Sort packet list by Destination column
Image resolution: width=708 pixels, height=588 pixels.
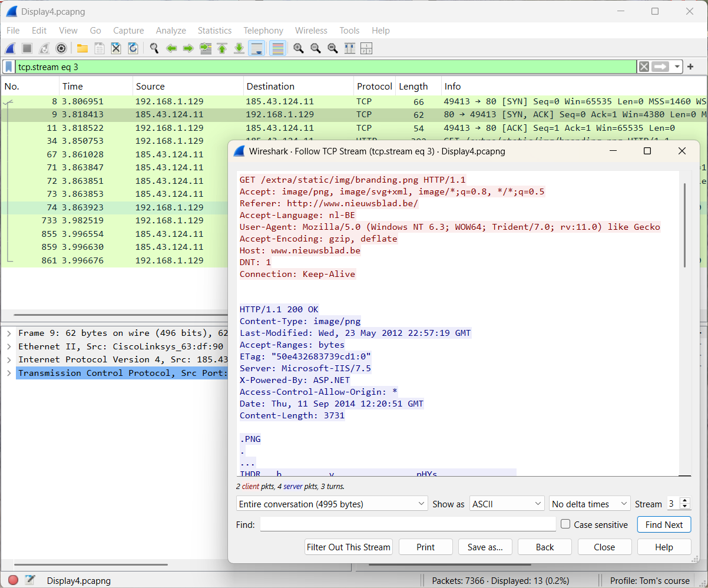(x=298, y=87)
